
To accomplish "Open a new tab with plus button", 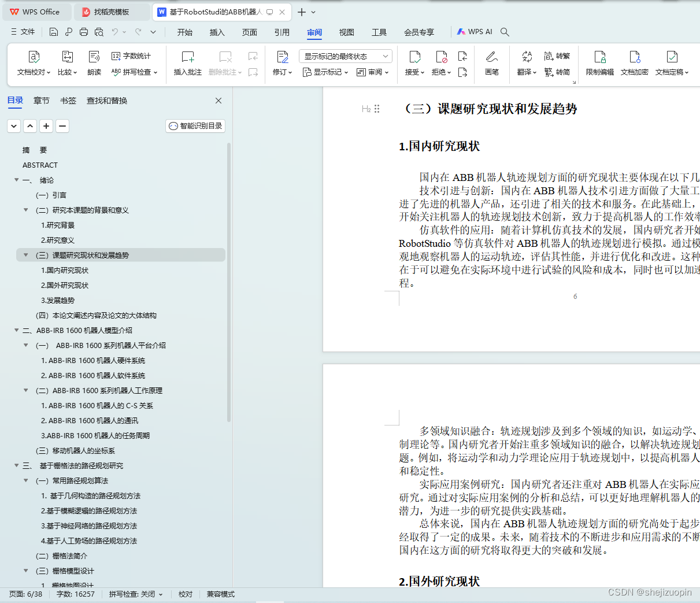I will click(x=301, y=12).
